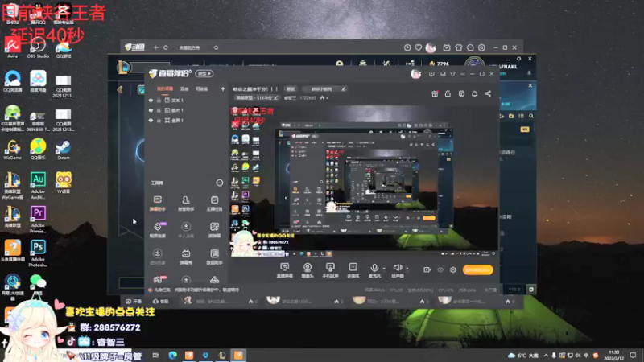This screenshot has width=644, height=362.
Task: Click the mode pill button next to logo
Action: coord(204,73)
